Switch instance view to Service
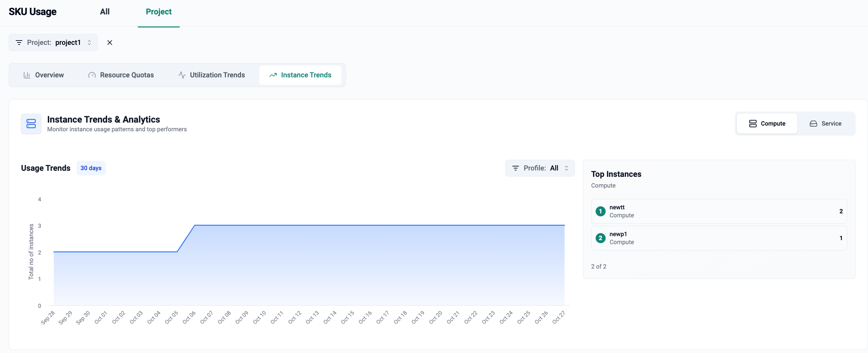868x353 pixels. pos(825,123)
